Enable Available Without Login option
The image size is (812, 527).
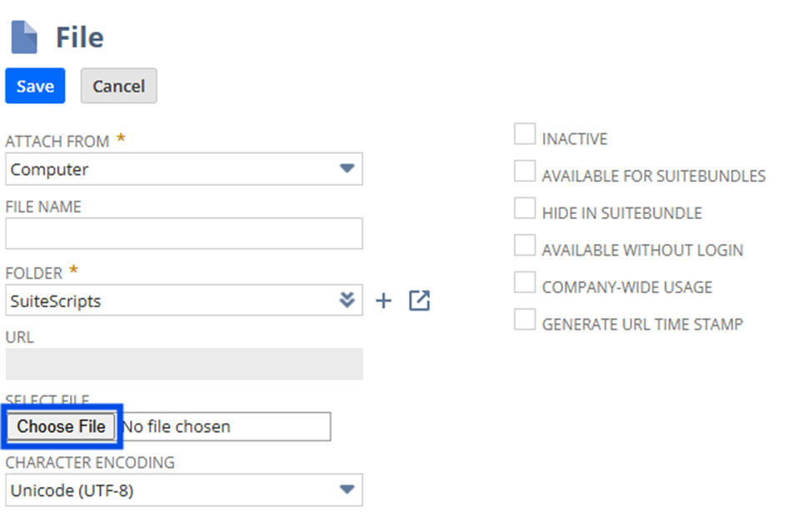(x=525, y=246)
